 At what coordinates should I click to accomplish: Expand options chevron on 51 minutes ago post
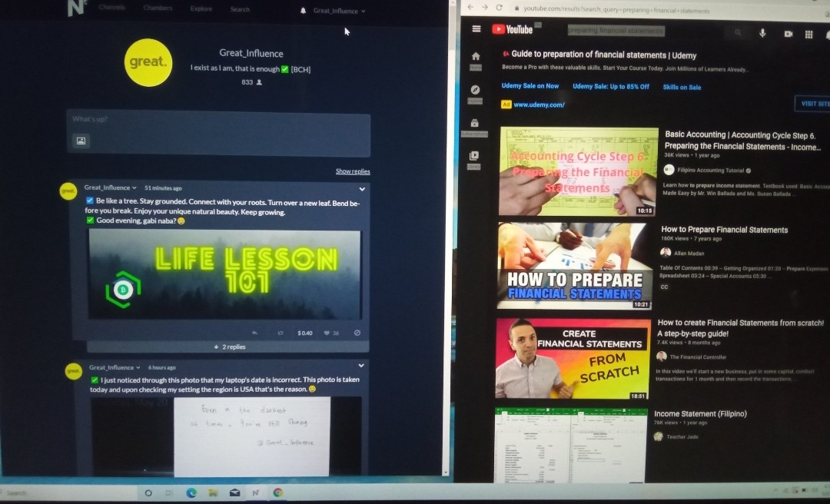click(x=362, y=189)
